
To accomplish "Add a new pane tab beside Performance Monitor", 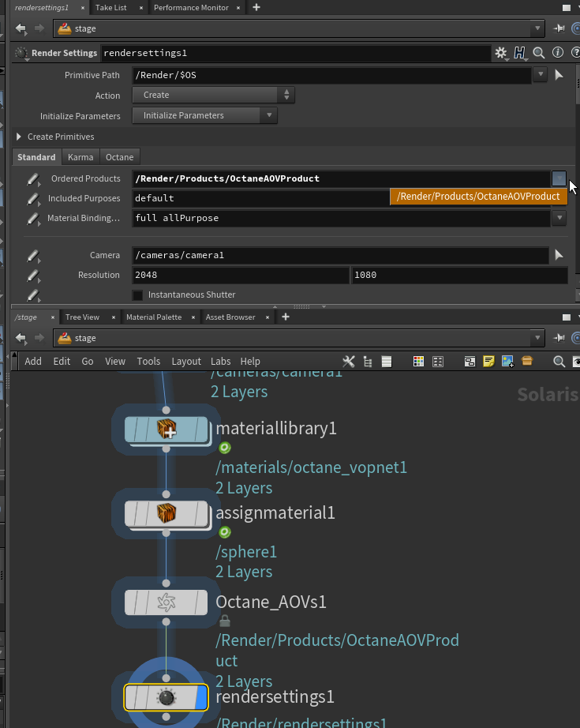I will click(x=256, y=7).
